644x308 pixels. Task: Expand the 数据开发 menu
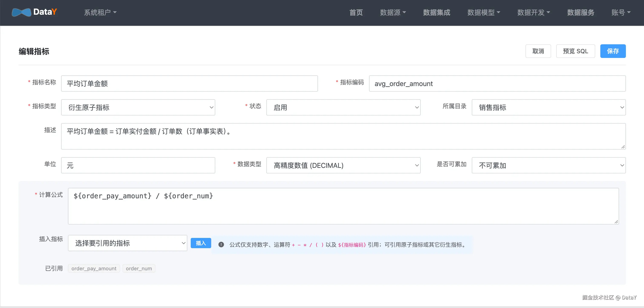(x=533, y=12)
